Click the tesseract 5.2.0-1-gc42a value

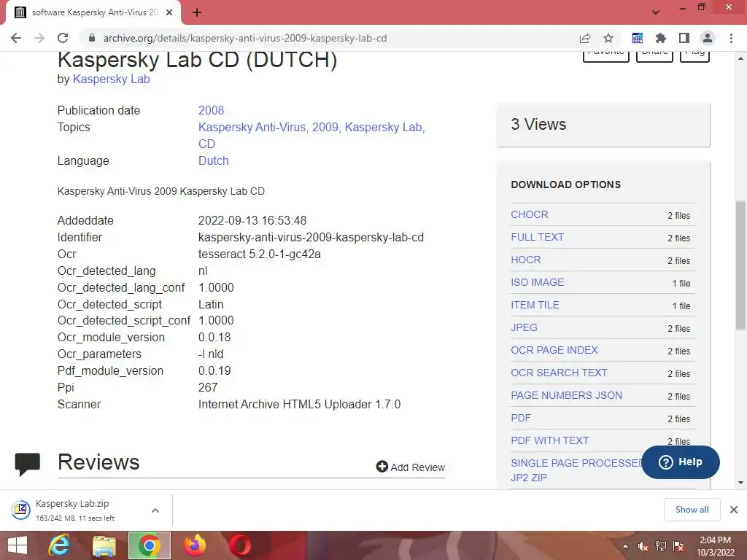point(260,254)
